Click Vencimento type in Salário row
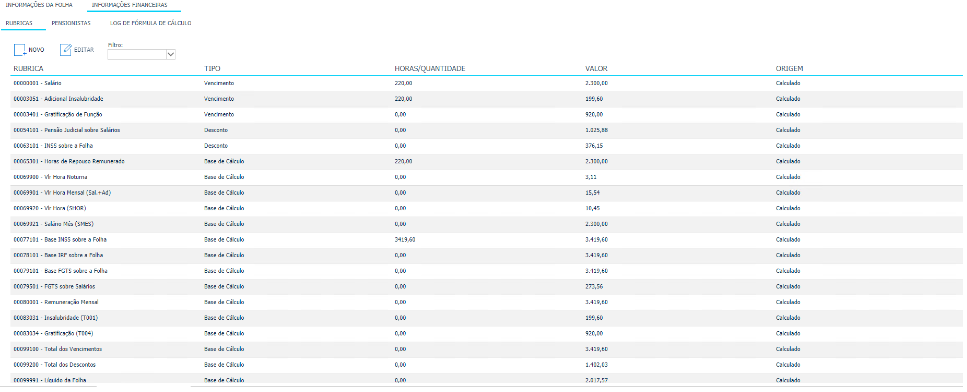 (x=219, y=83)
